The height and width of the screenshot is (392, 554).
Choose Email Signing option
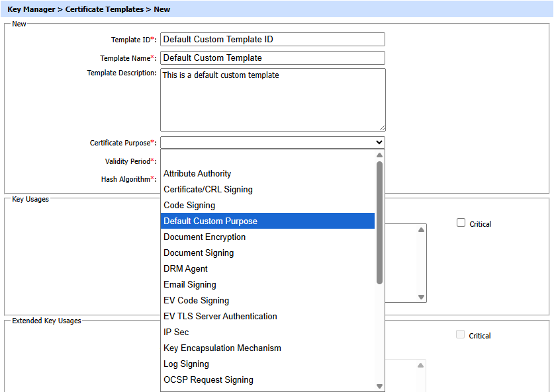190,285
